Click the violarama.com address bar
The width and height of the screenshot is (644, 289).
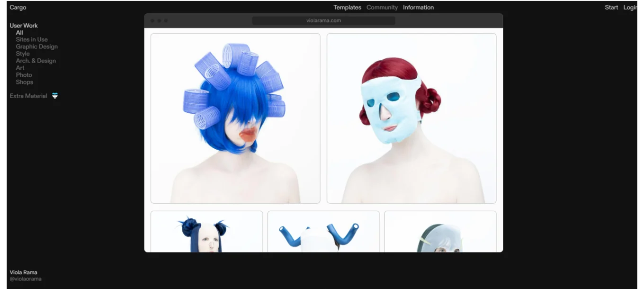323,21
